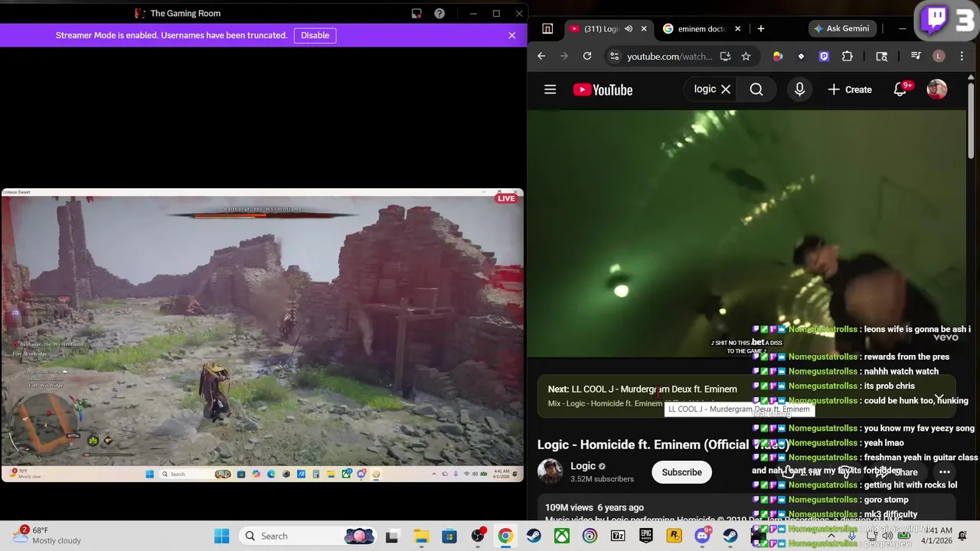Expand the '109M views 6 years ago' description
980x551 pixels.
pos(594,507)
